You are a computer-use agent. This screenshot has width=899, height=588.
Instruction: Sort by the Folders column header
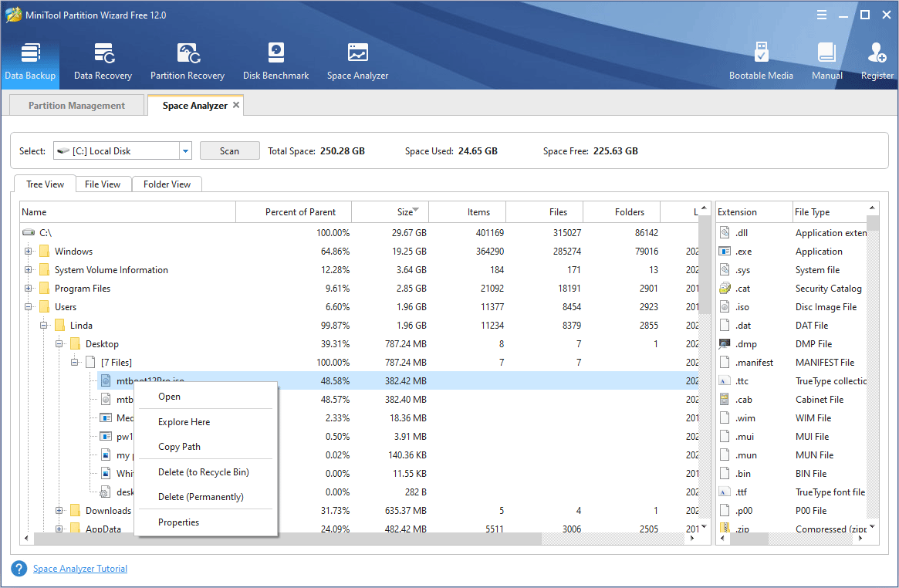(x=621, y=212)
